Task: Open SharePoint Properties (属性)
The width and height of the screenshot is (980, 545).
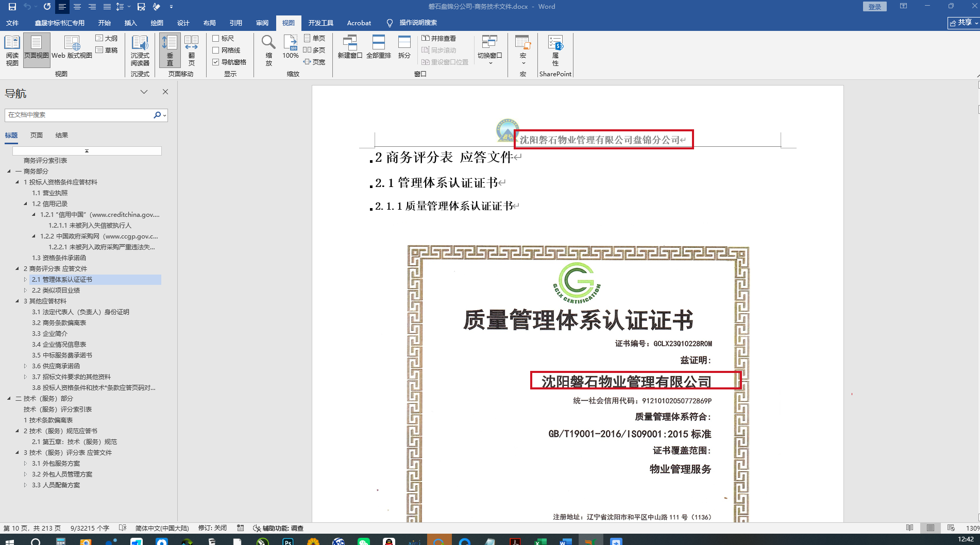Action: pyautogui.click(x=555, y=50)
